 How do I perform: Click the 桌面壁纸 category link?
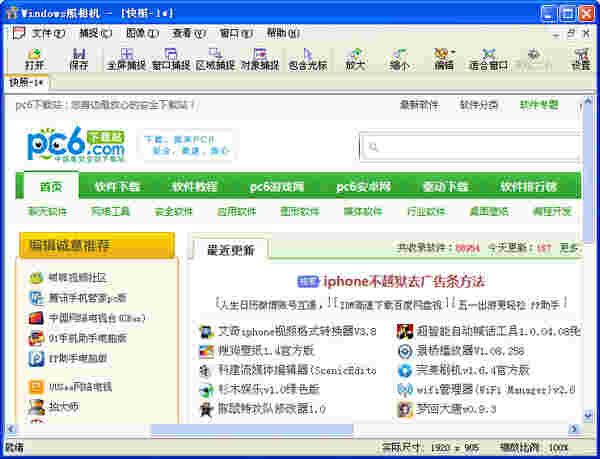[x=489, y=211]
